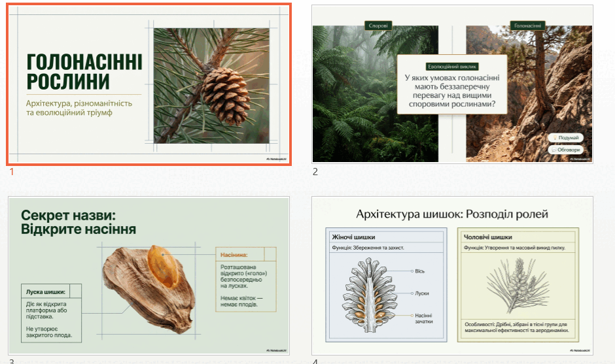615x364 pixels.
Task: Click 'Немає квіток — немає плодів.' text
Action: pyautogui.click(x=241, y=301)
